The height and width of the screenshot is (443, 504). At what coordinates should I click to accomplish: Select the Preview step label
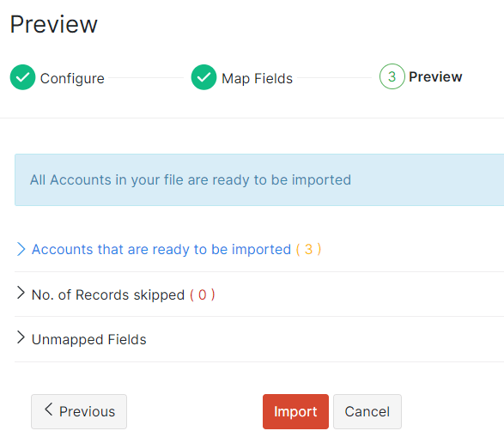435,76
